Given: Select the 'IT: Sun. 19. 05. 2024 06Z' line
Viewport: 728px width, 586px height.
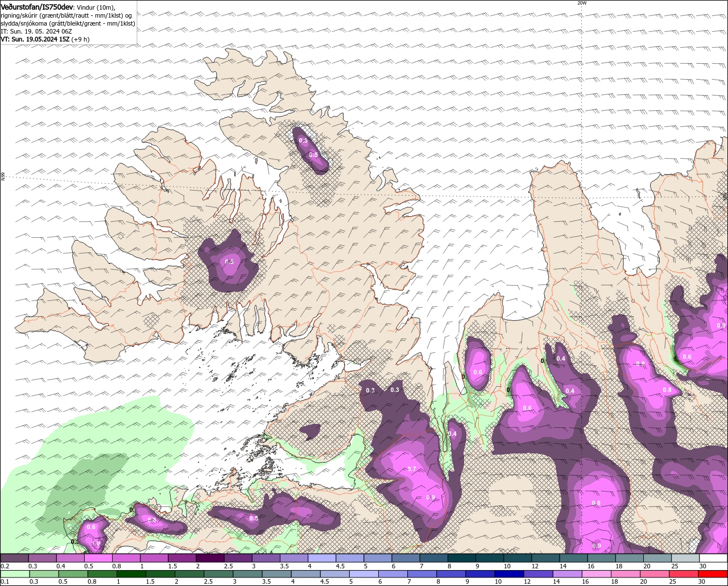Looking at the screenshot, I should (36, 31).
